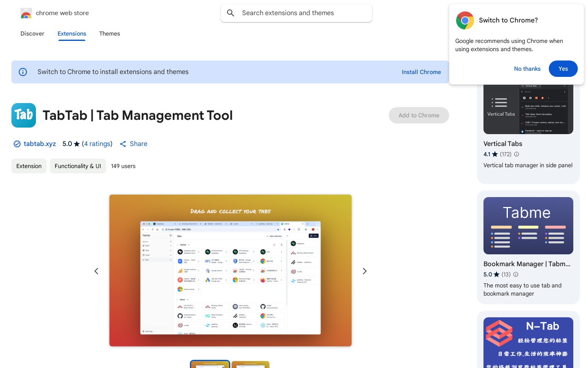Click Yes in Switch to Chrome popup

563,69
